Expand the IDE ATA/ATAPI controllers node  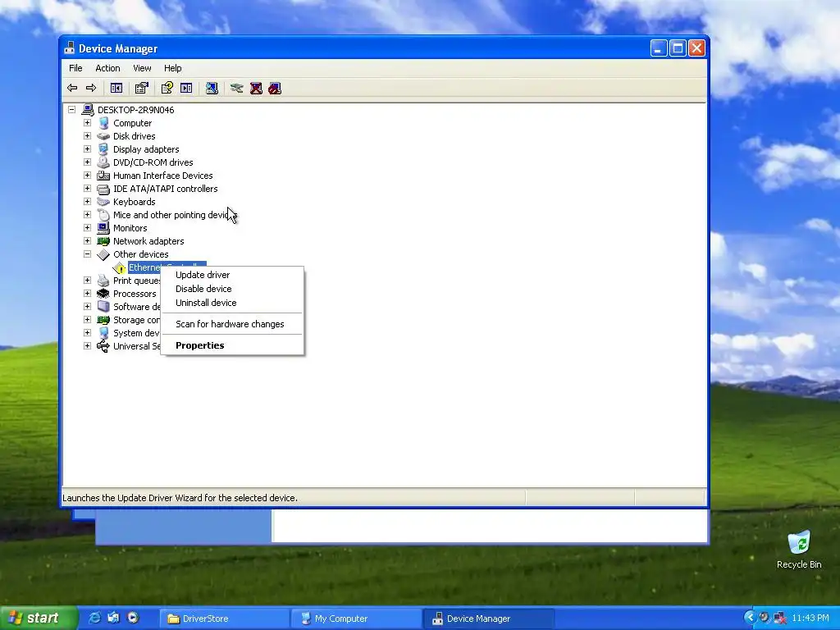click(x=87, y=189)
